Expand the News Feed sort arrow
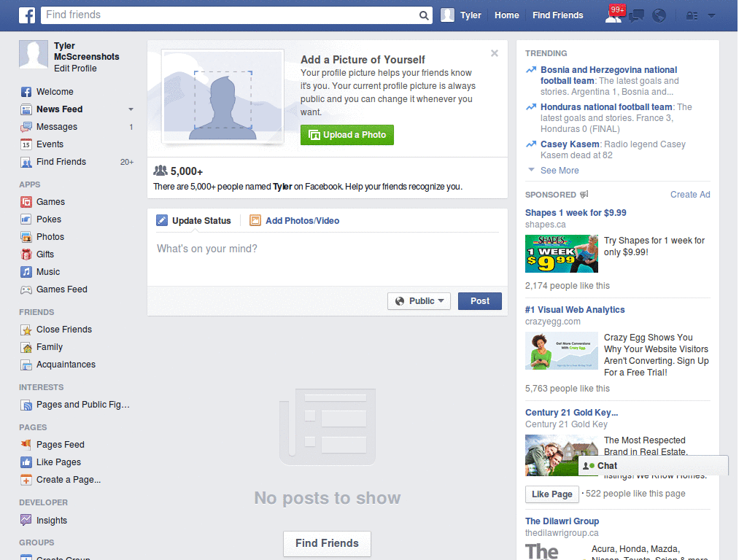Viewport: 747px width, 560px height. (x=131, y=109)
